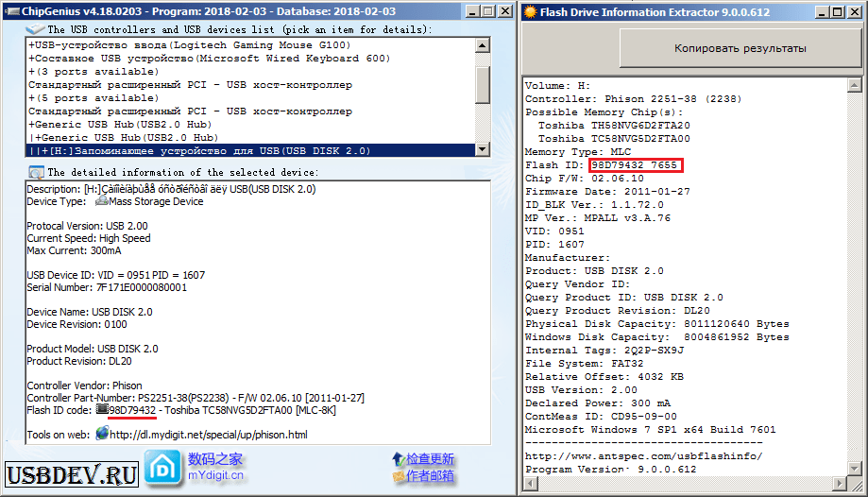This screenshot has width=868, height=497.
Task: Click Копировать результаты button
Action: 740,48
